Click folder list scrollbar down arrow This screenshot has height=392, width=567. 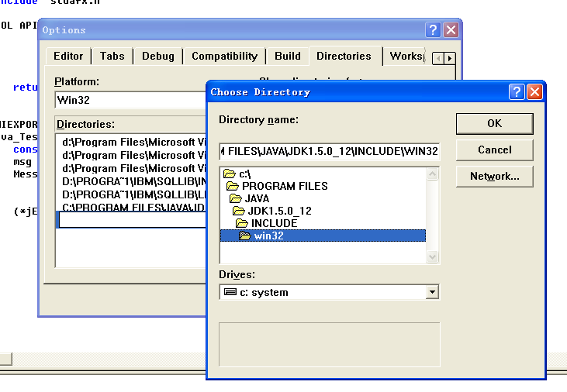(x=433, y=256)
